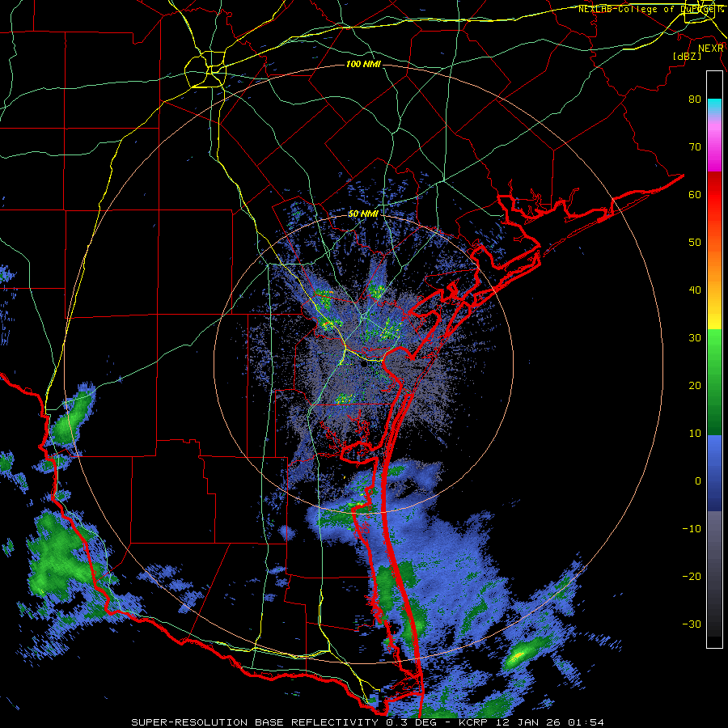The width and height of the screenshot is (728, 728).
Task: Click the -10 value on the dBZ scale
Action: pyautogui.click(x=692, y=529)
